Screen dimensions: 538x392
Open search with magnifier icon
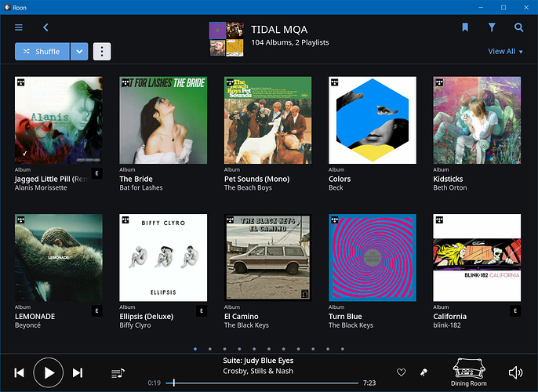[x=519, y=27]
